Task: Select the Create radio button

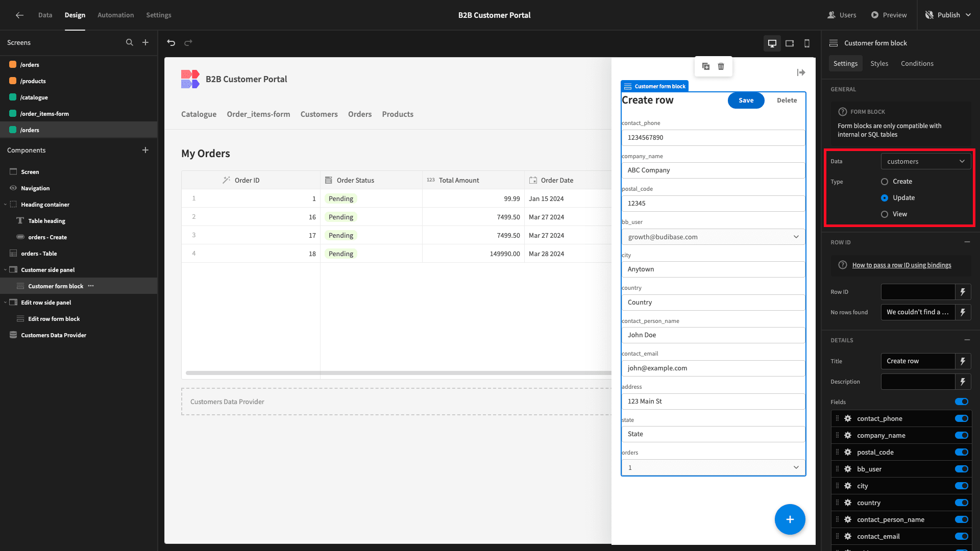Action: [x=885, y=181]
